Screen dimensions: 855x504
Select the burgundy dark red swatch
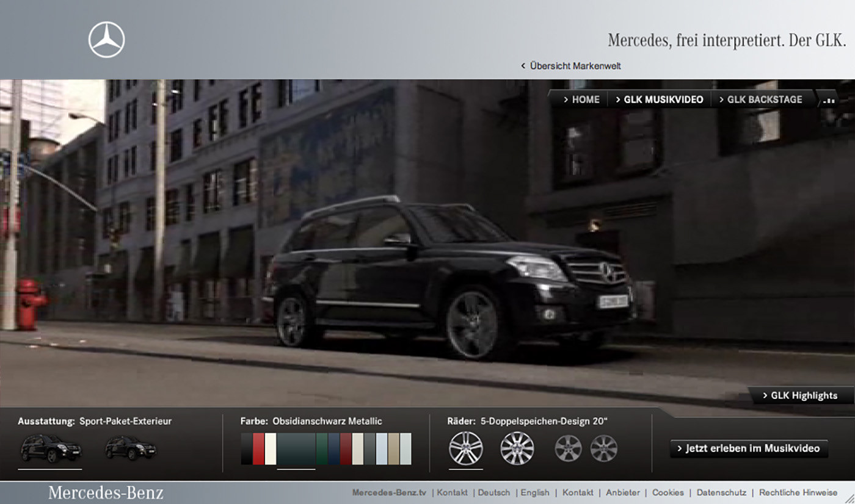click(x=346, y=449)
